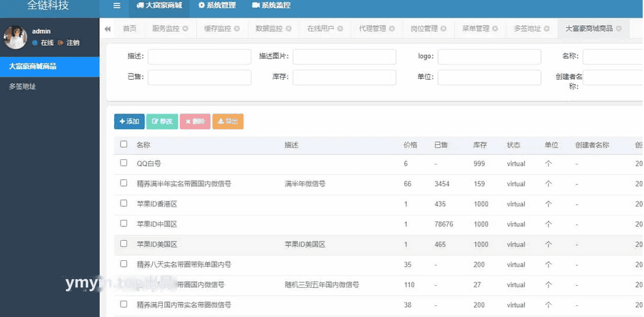Focus the 描述 search input field
Image resolution: width=644 pixels, height=317 pixels.
199,57
